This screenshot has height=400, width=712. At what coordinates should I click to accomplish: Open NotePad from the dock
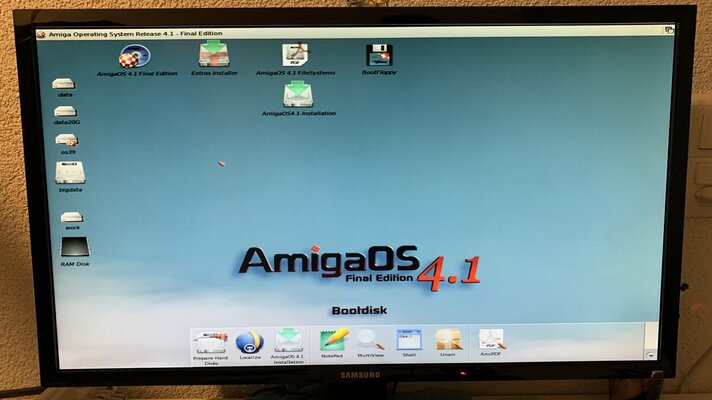pyautogui.click(x=334, y=341)
